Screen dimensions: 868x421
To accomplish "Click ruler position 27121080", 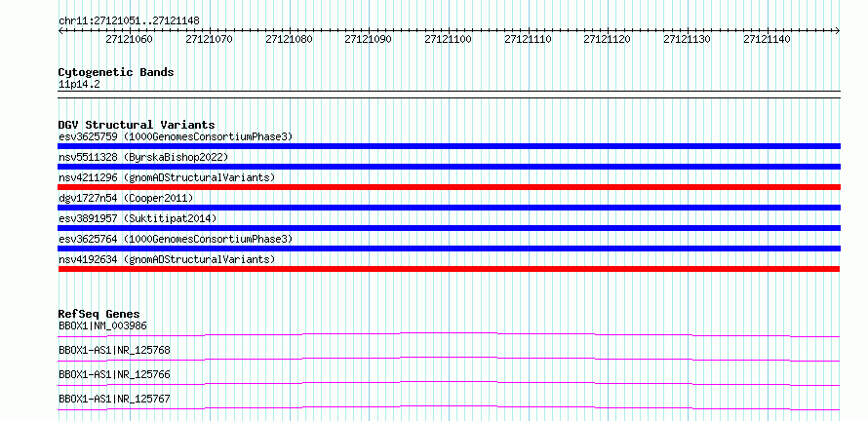I will tap(289, 39).
